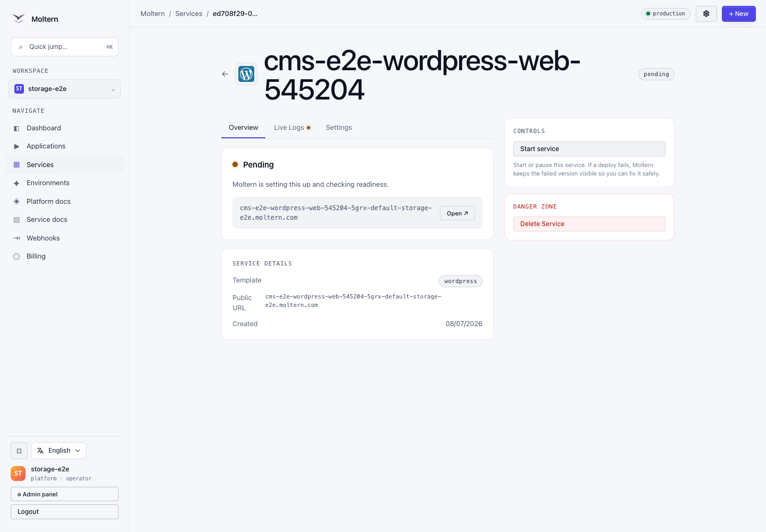The height and width of the screenshot is (532, 766).
Task: Open Billing in the navigation
Action: pyautogui.click(x=64, y=256)
